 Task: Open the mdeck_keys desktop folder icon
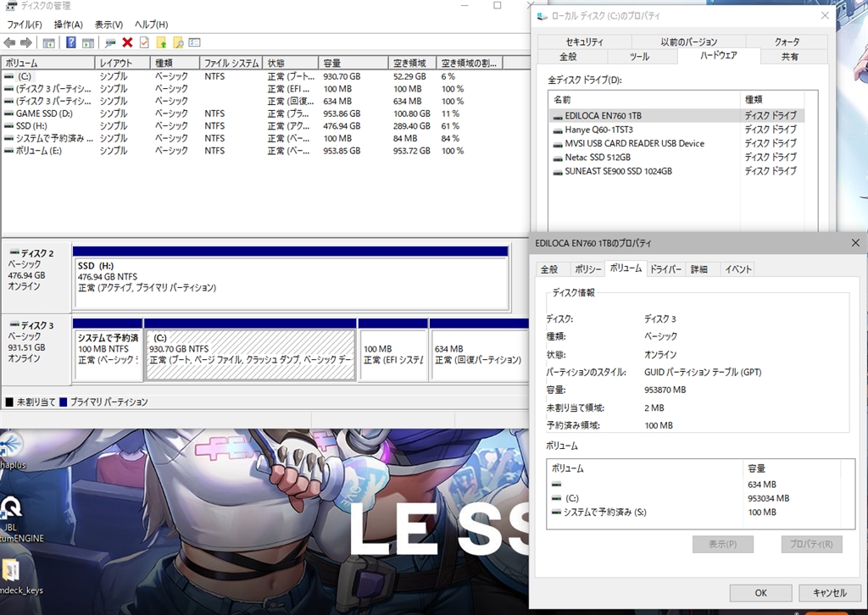point(17,576)
